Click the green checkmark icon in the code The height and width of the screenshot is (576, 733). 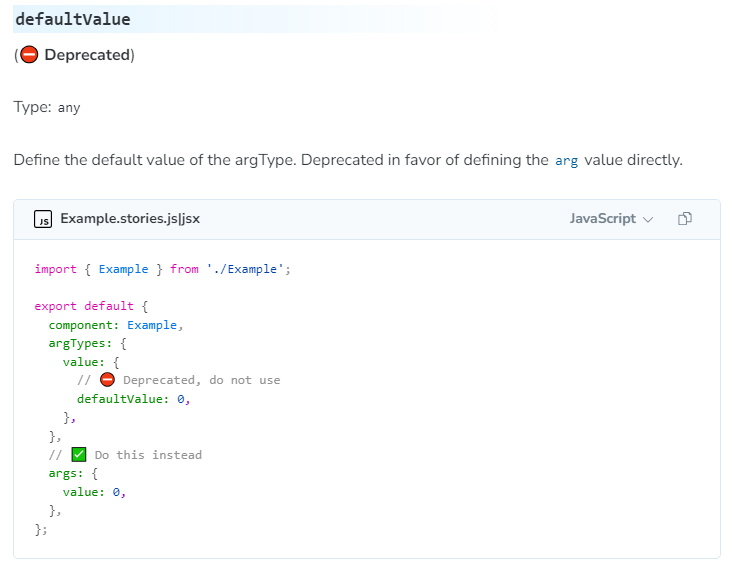tap(79, 454)
